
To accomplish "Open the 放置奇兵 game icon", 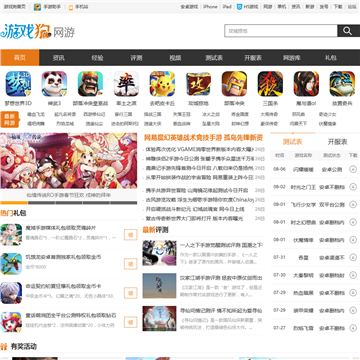I will point(342,84).
